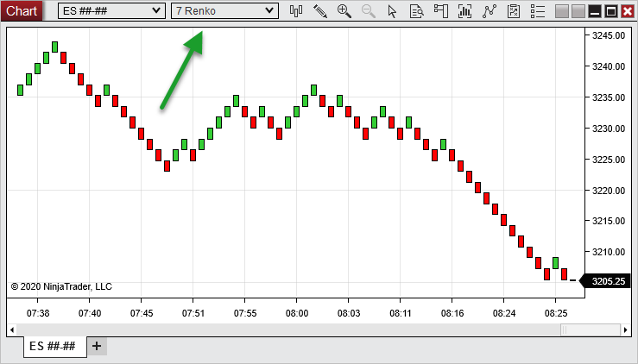638x364 pixels.
Task: Click the horizontal scrollbar right arrow
Action: coord(626,329)
